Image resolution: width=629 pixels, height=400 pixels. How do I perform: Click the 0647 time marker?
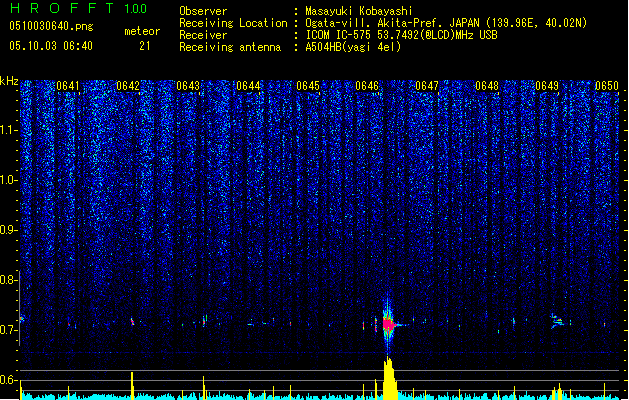[x=427, y=86]
